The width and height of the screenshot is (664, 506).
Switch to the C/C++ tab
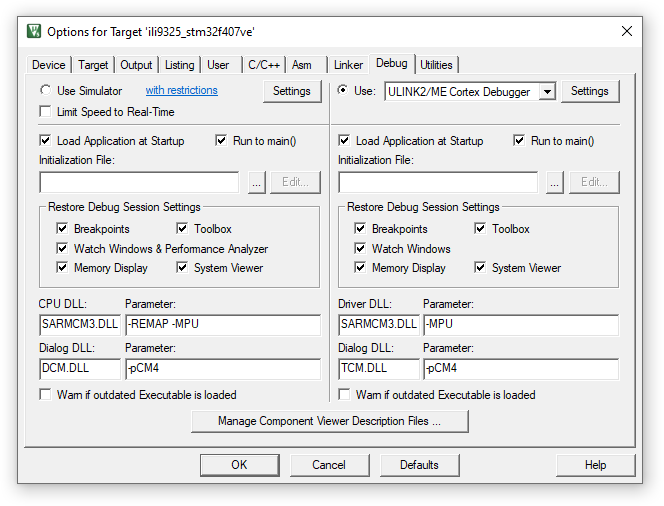pyautogui.click(x=264, y=65)
